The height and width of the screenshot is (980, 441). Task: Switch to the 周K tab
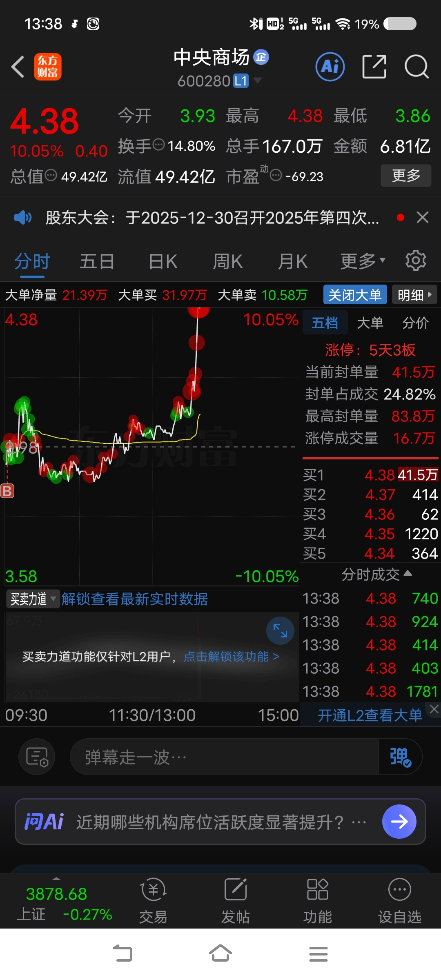tap(228, 261)
